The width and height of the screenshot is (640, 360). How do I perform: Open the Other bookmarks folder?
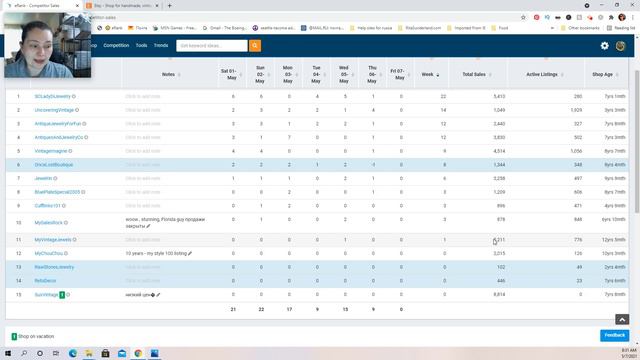(x=580, y=28)
